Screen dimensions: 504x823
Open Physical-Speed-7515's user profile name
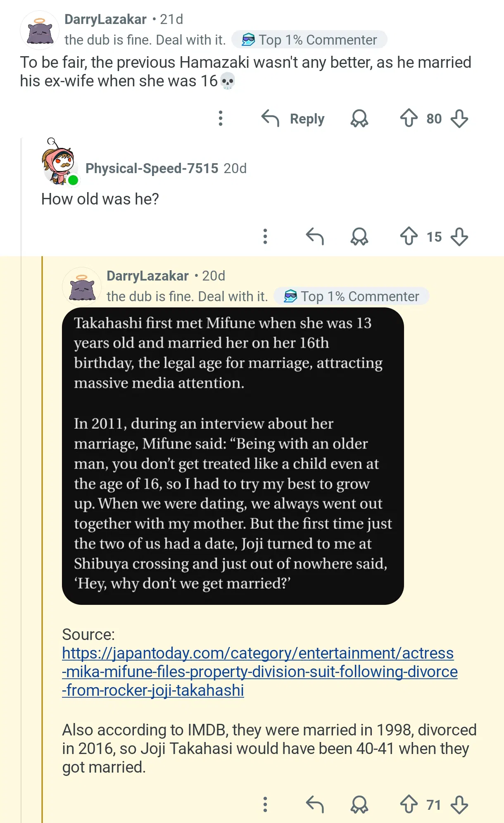pos(152,169)
